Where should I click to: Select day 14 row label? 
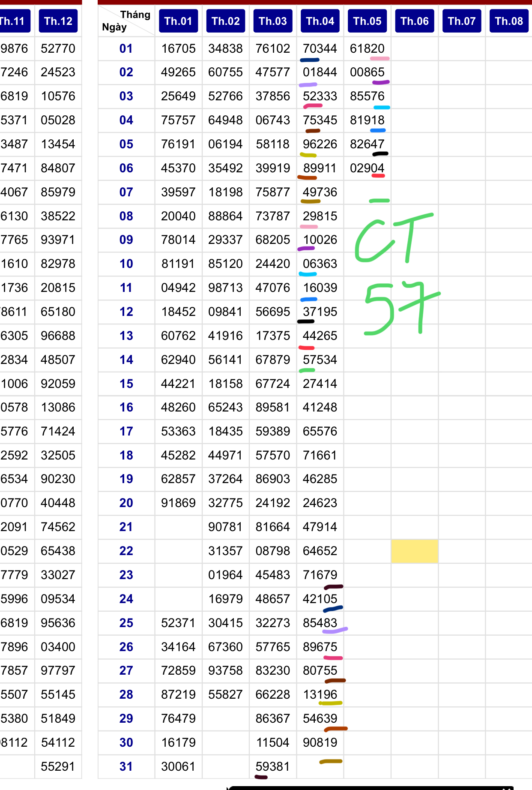click(x=126, y=360)
